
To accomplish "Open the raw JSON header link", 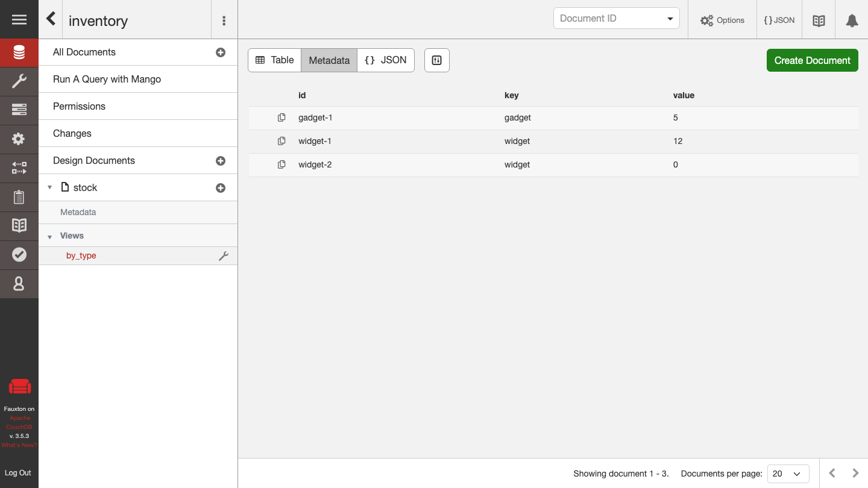I will point(779,20).
